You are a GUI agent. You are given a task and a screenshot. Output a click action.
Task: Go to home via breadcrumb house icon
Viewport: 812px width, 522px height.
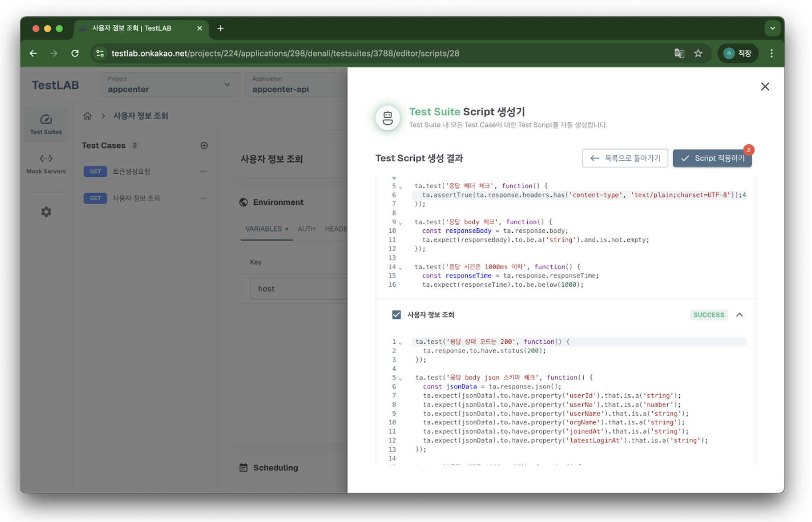point(87,116)
